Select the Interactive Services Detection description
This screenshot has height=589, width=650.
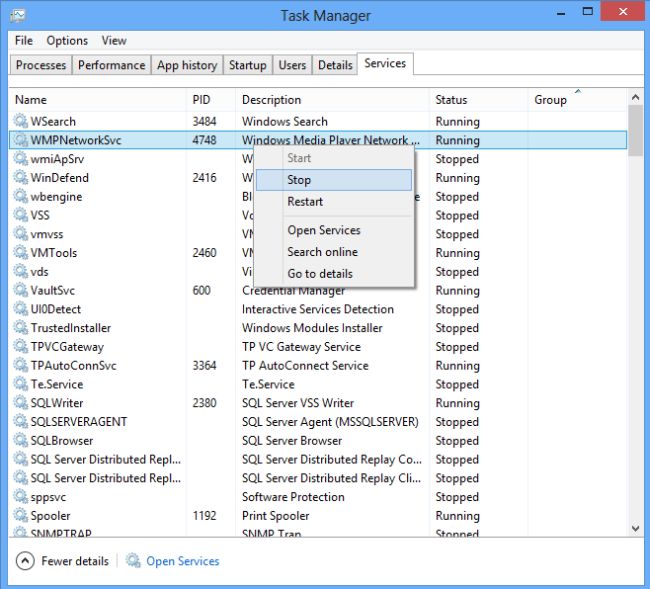(x=318, y=309)
